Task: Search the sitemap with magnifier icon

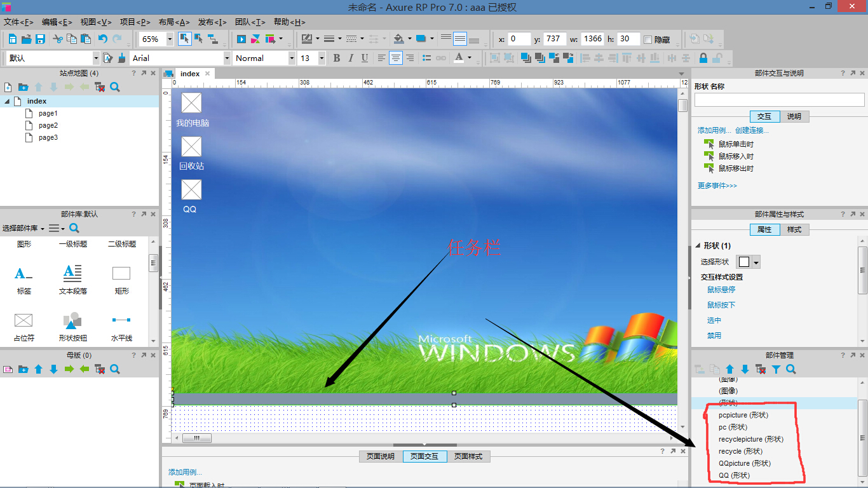Action: point(115,87)
